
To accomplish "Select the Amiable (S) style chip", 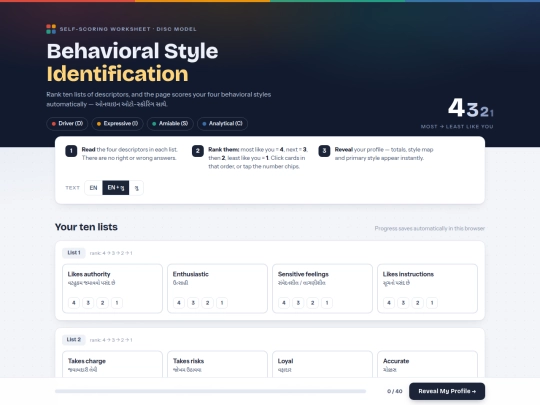I will [170, 124].
